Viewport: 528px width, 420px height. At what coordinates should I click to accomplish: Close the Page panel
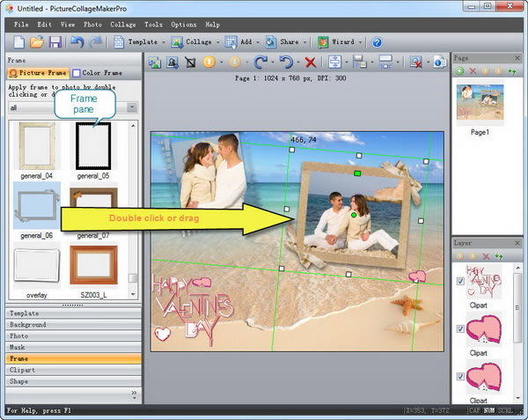point(517,58)
